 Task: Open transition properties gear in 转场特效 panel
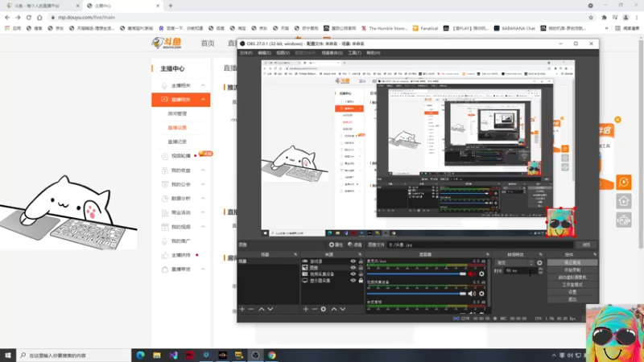pyautogui.click(x=539, y=263)
